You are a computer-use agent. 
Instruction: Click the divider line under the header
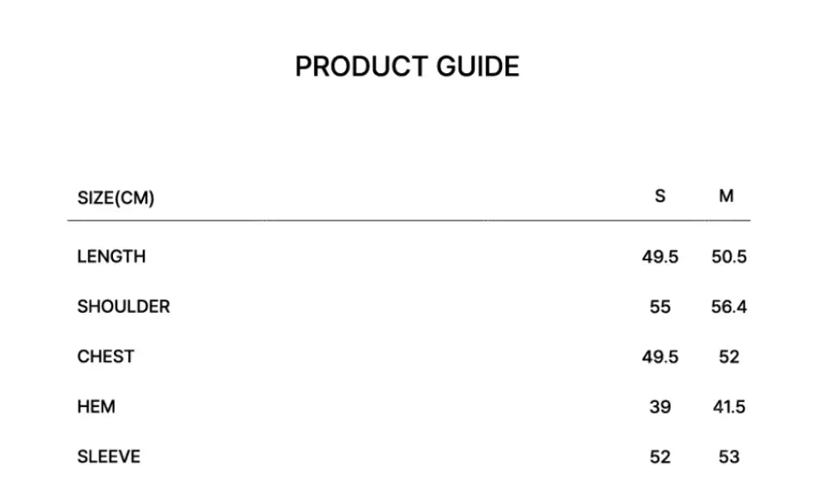coord(408,221)
